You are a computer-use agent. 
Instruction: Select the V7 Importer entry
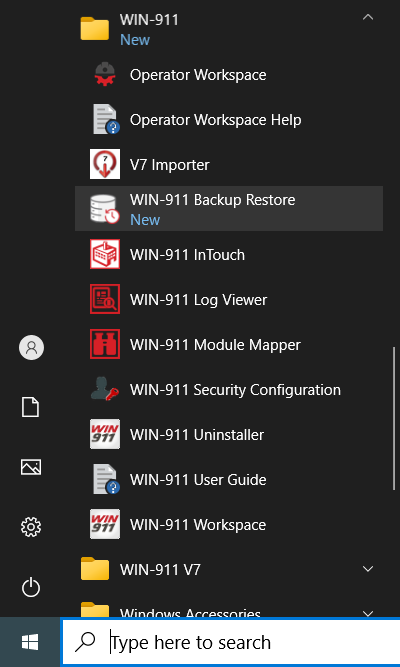[x=229, y=164]
